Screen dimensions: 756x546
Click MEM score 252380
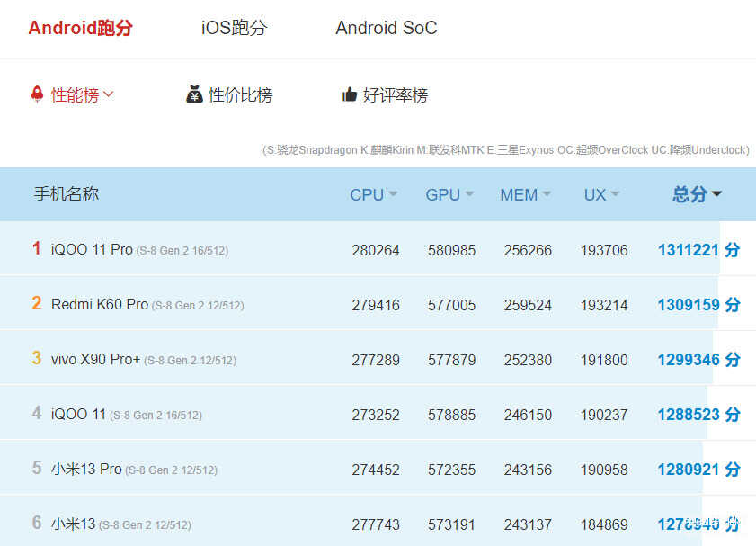pyautogui.click(x=528, y=361)
